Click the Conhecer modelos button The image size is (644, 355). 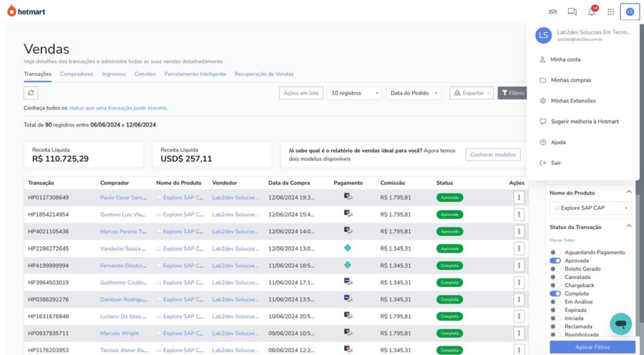point(493,154)
